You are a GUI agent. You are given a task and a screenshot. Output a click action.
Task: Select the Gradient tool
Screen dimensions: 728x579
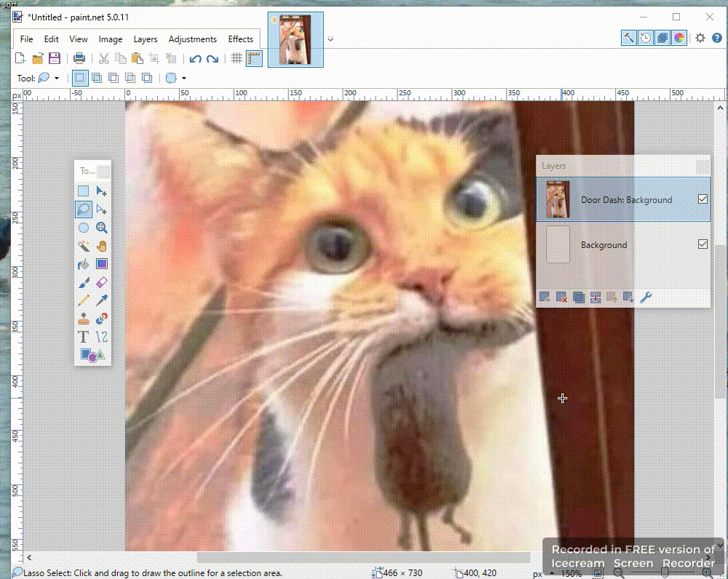point(101,264)
